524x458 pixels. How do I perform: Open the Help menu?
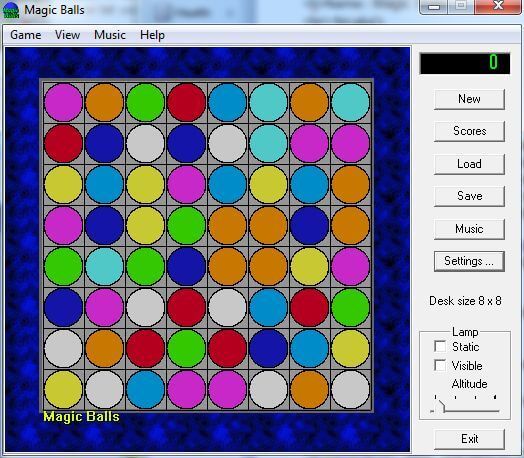pyautogui.click(x=152, y=35)
